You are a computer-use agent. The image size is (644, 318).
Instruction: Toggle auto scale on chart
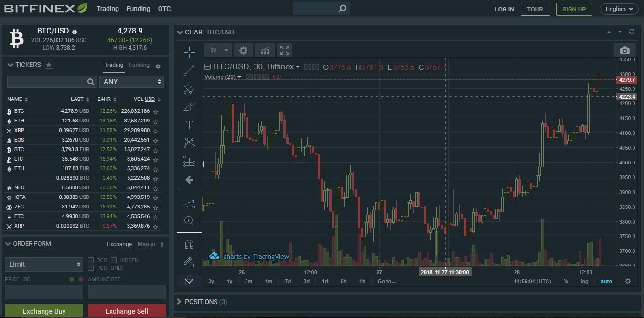(606, 281)
